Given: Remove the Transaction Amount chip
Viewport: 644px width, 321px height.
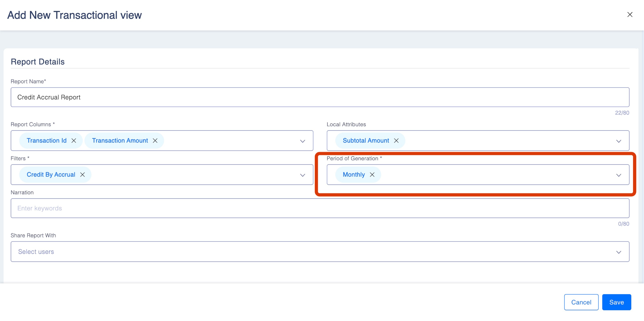Looking at the screenshot, I should pyautogui.click(x=155, y=141).
